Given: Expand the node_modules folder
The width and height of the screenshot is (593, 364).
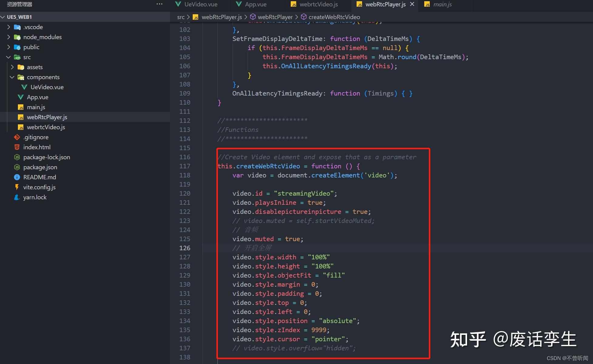Looking at the screenshot, I should tap(8, 37).
